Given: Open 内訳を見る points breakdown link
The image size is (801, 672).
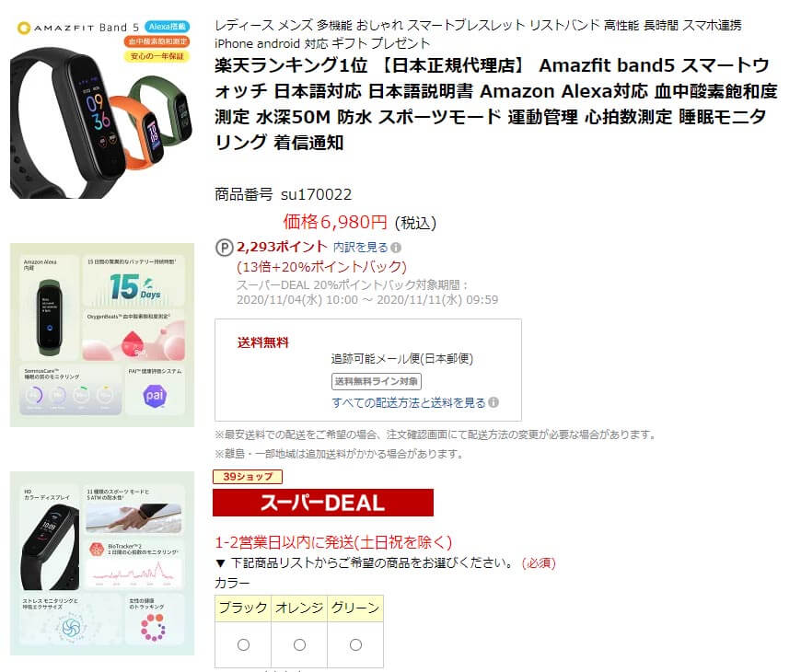Looking at the screenshot, I should point(361,247).
